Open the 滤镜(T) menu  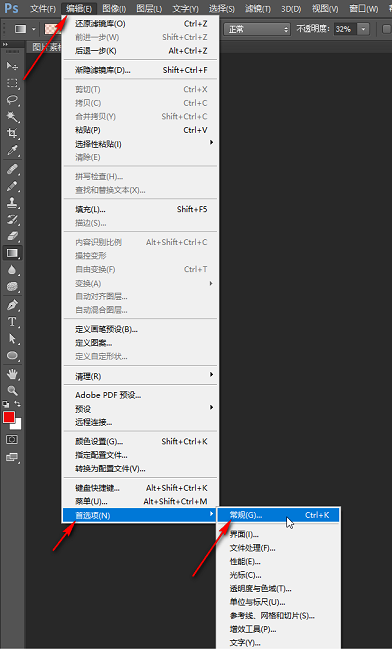point(257,9)
